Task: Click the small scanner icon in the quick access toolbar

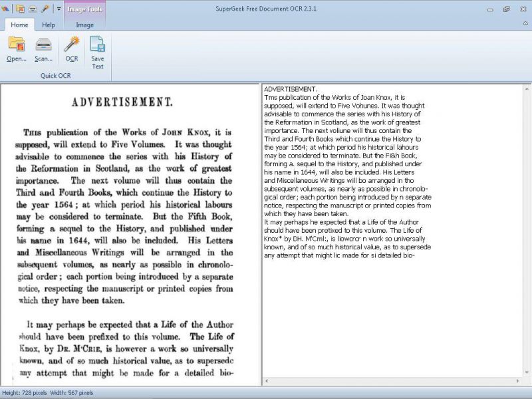Action: (33, 9)
